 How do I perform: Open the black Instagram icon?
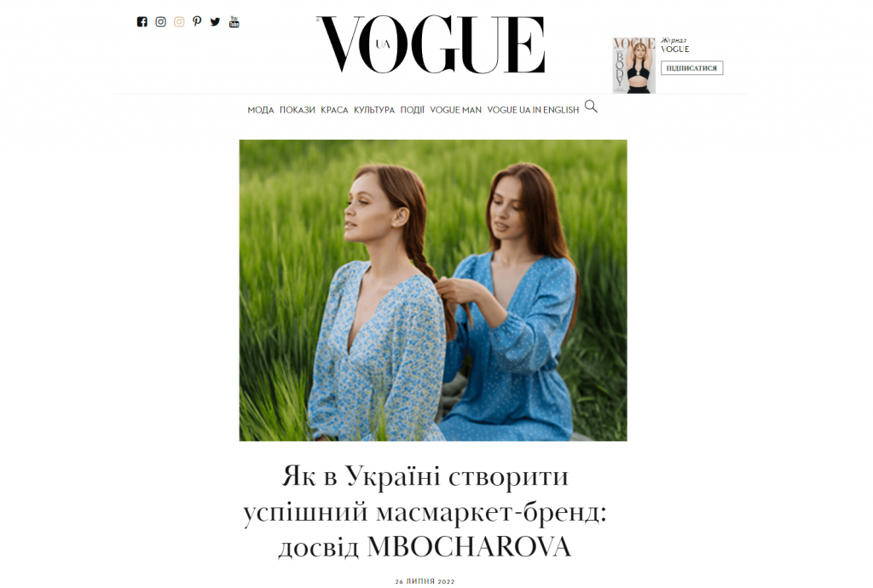pos(160,21)
